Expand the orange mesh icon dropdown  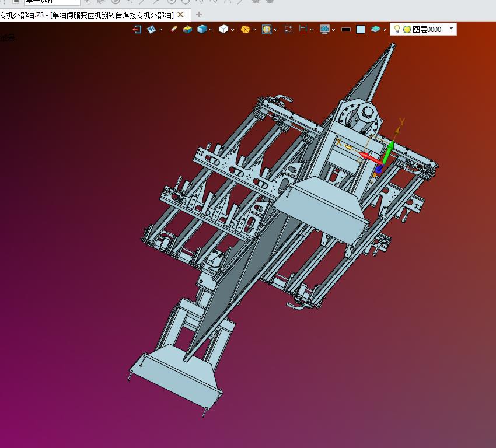254,30
